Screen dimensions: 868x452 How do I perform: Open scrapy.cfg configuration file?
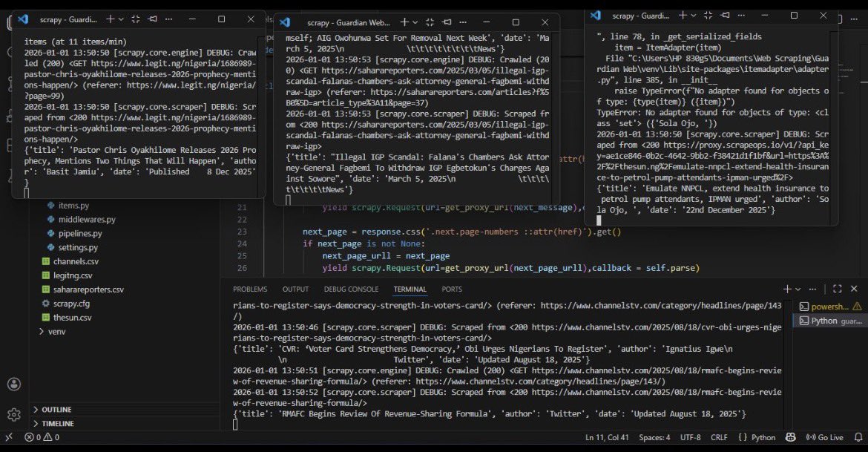pos(71,304)
